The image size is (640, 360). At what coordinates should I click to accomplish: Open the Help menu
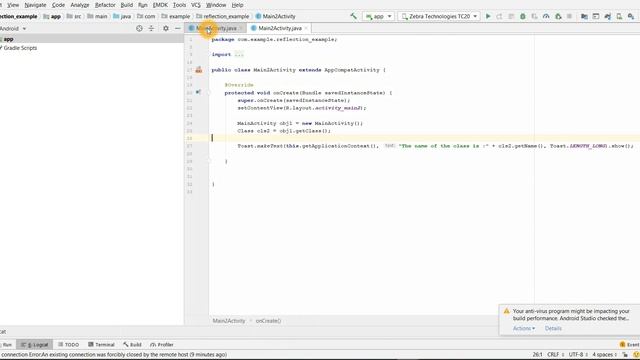[x=237, y=5]
